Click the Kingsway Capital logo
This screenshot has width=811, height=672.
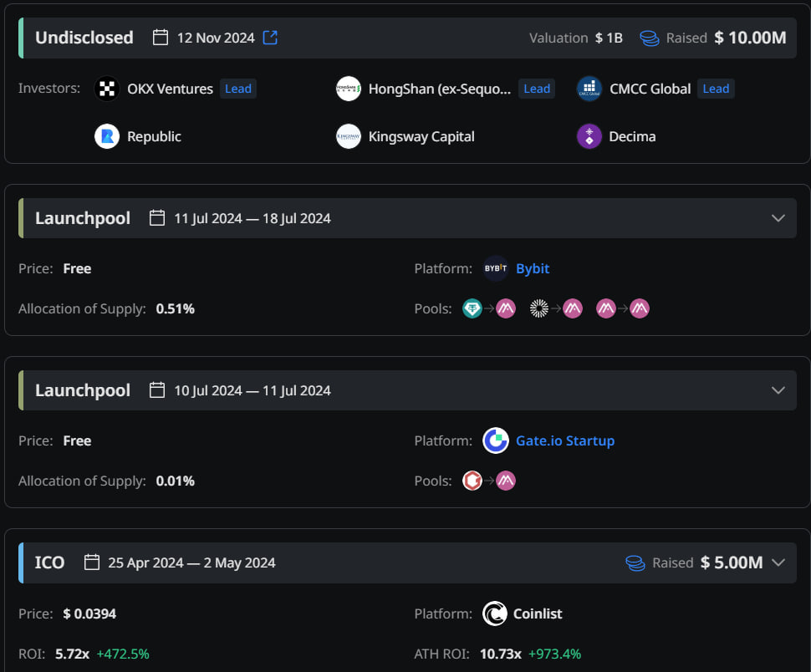click(x=349, y=136)
